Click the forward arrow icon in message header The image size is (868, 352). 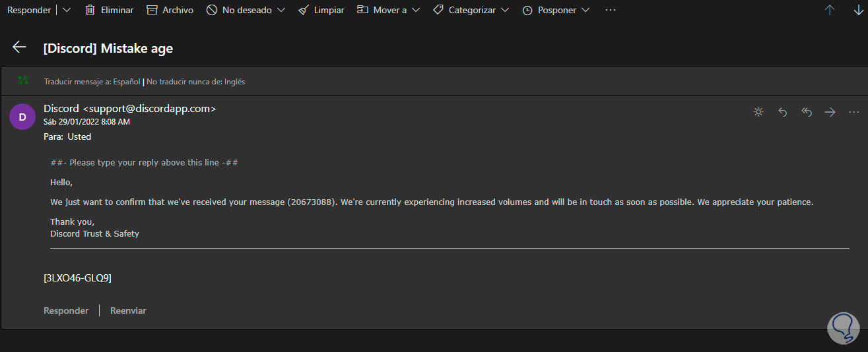tap(830, 112)
